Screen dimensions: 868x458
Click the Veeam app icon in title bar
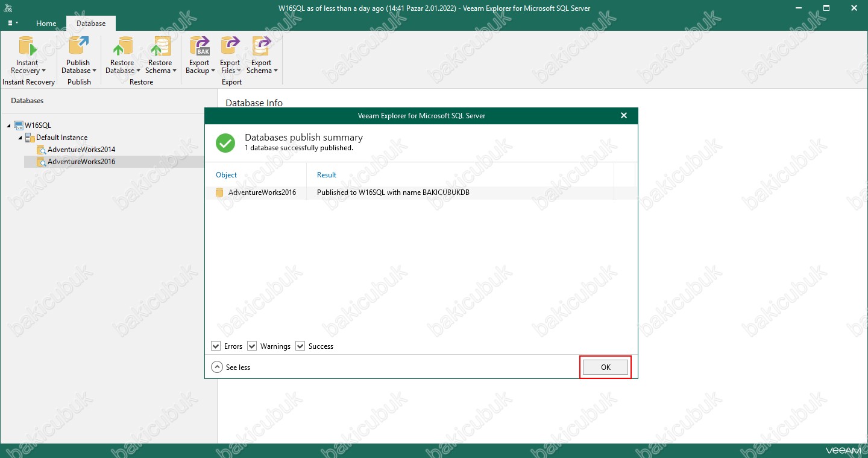pyautogui.click(x=8, y=8)
